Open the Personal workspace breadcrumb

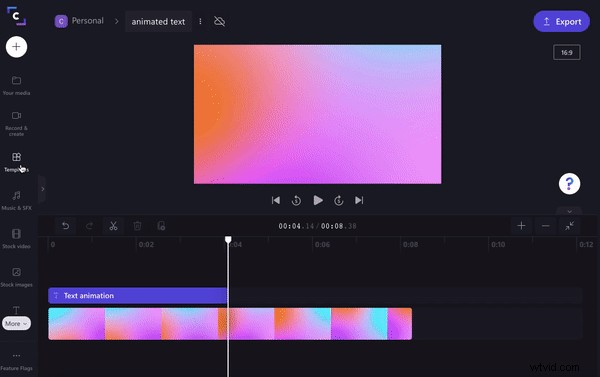(88, 21)
